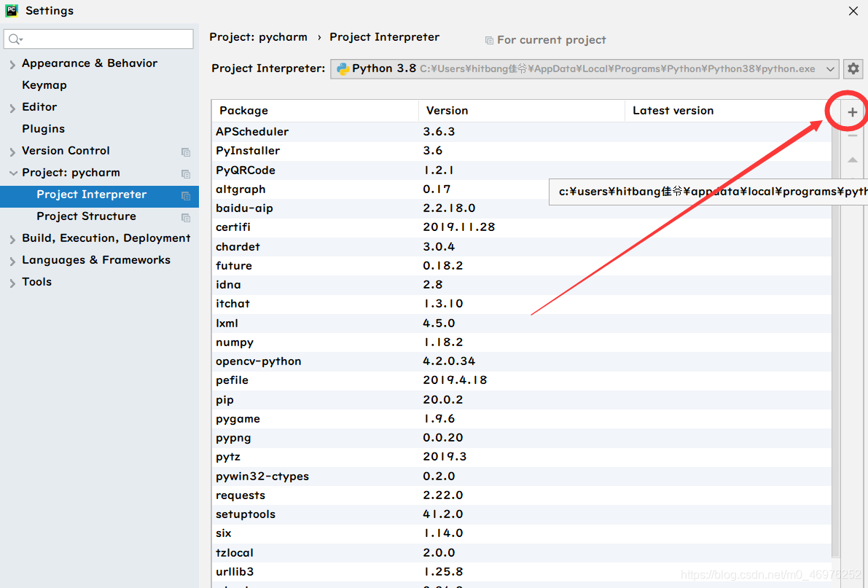
Task: Collapse the Project: pycharm node
Action: [x=12, y=173]
